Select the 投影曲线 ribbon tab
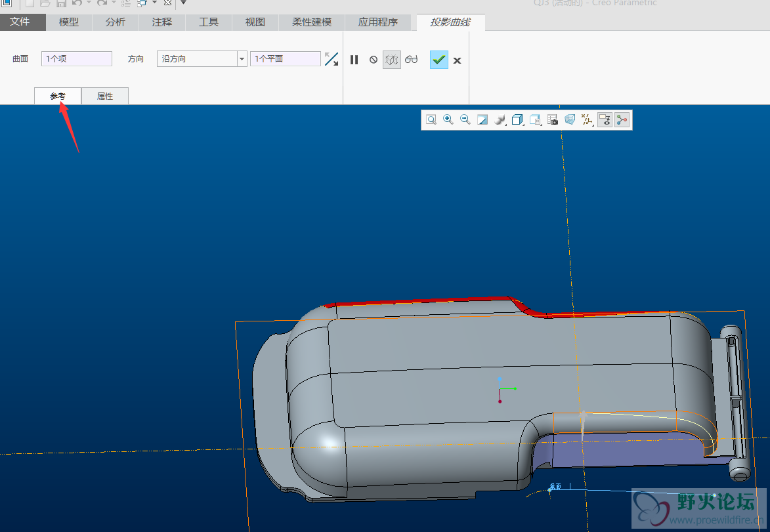Image resolution: width=770 pixels, height=532 pixels. [x=450, y=22]
